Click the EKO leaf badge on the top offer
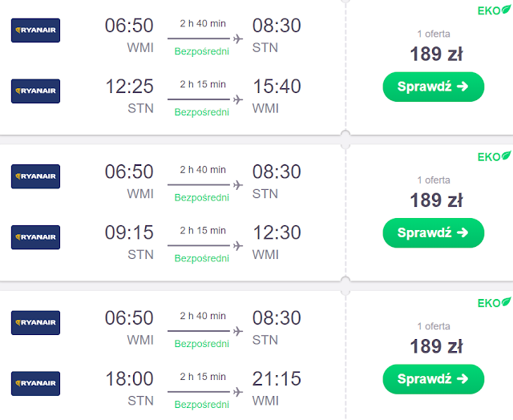The image size is (513, 420). (x=494, y=10)
